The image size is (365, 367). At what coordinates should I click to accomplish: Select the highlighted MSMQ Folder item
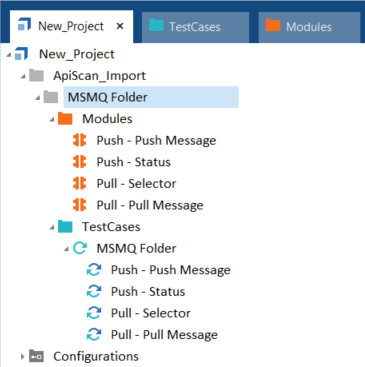click(151, 97)
